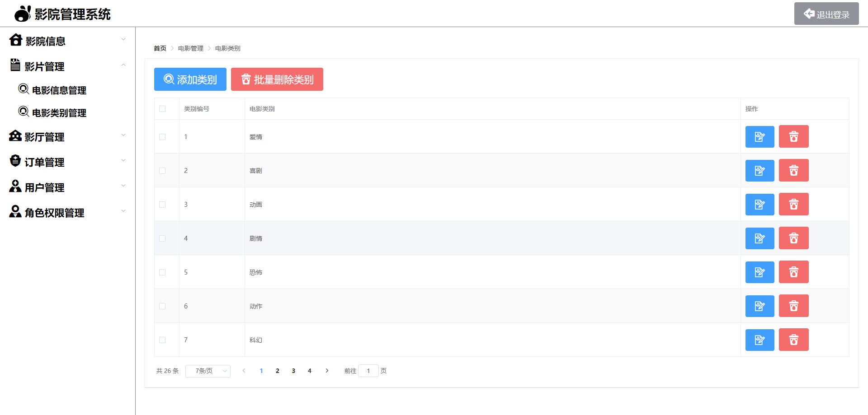868x415 pixels.
Task: Select 电影类别管理 menu item
Action: [59, 113]
